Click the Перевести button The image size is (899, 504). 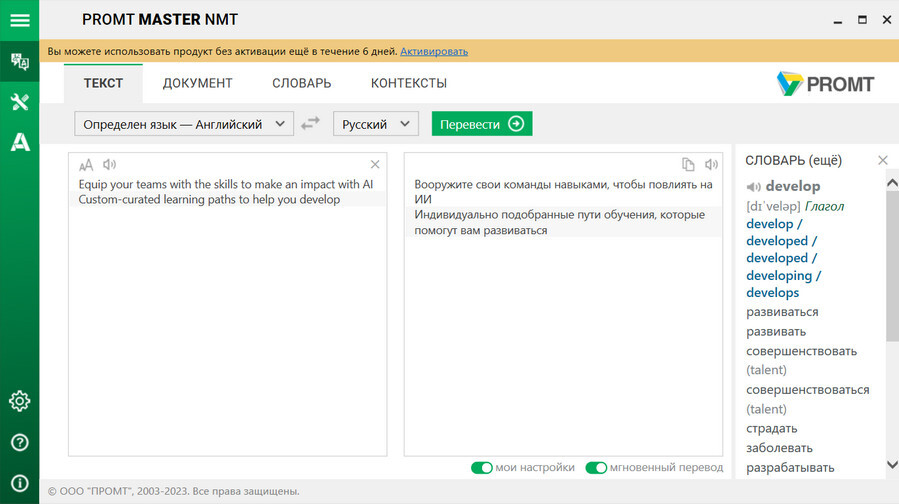482,124
